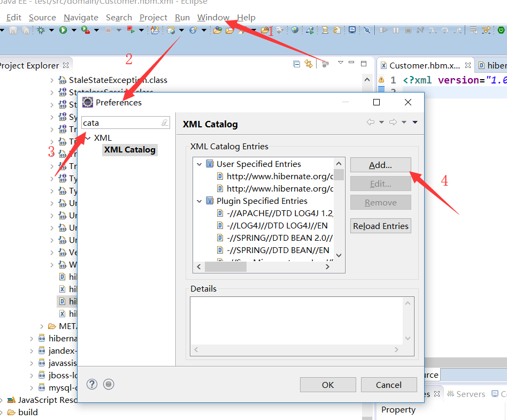The height and width of the screenshot is (420, 507).
Task: Select the -//APACHE//DTD LOG4J 1.2 entry
Action: (x=280, y=213)
